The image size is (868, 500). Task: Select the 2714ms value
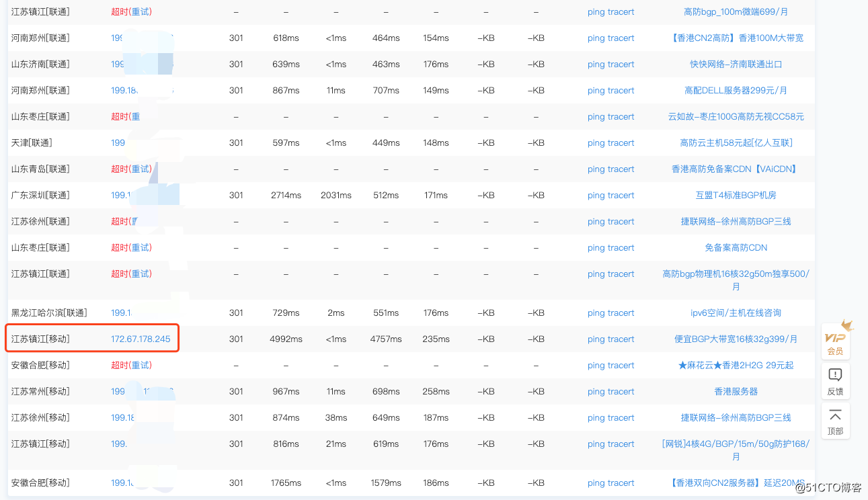point(286,195)
